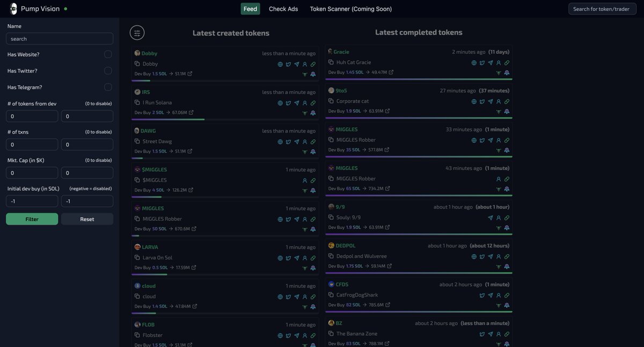The height and width of the screenshot is (347, 644).
Task: Click the 9to5 token avatar
Action: (331, 90)
